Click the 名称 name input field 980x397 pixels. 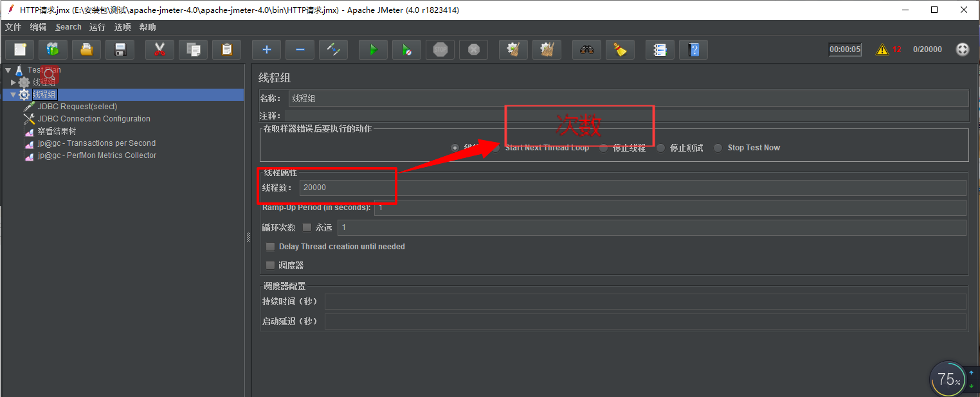(628, 98)
